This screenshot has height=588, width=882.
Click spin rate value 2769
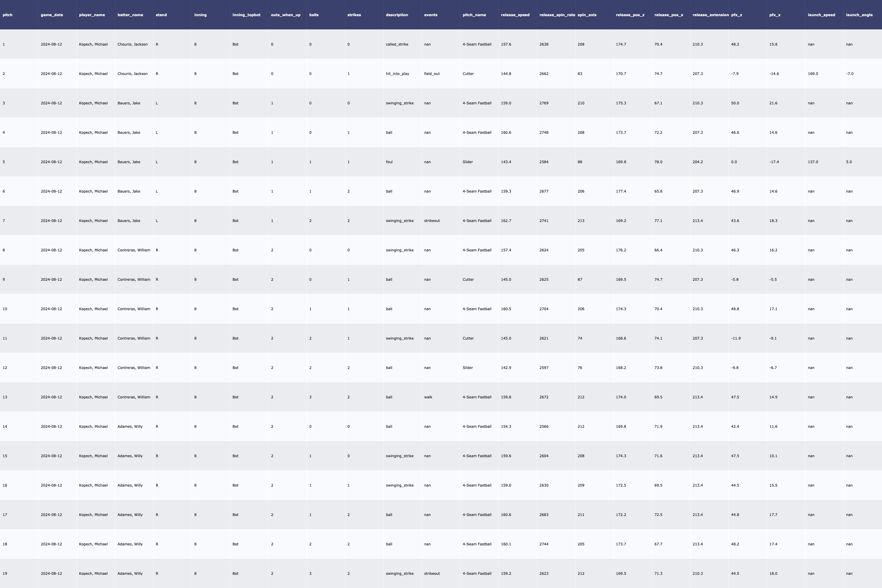click(x=544, y=103)
